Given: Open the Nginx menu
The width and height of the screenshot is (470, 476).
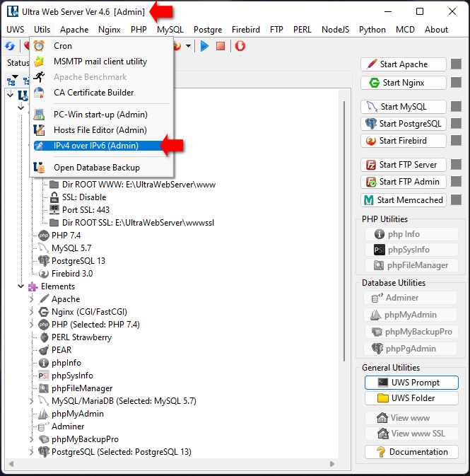Looking at the screenshot, I should point(110,30).
